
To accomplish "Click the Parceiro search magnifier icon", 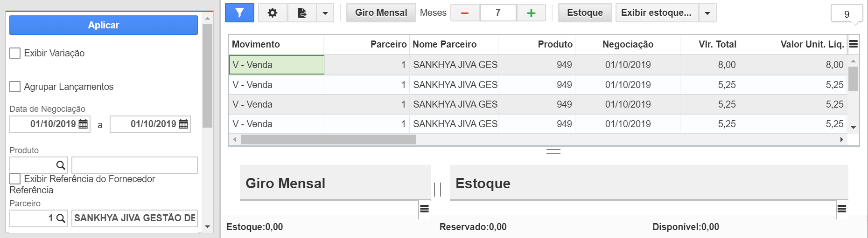I will point(61,218).
